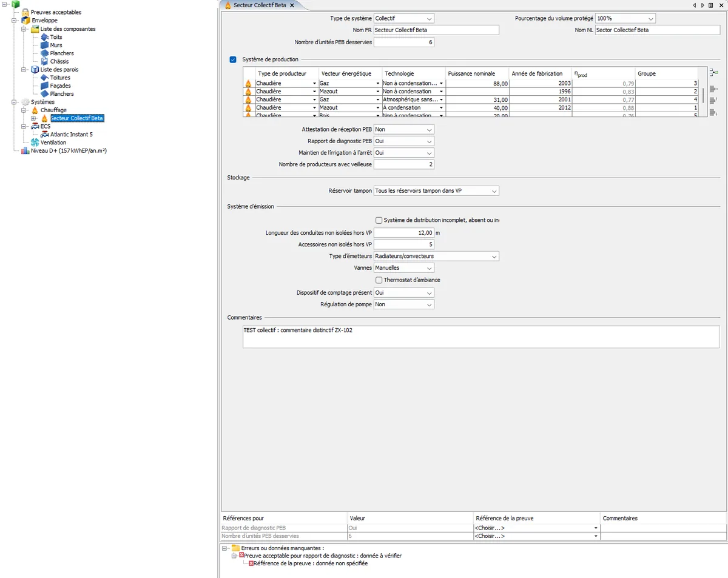
Task: Click the Systèmes gear icon
Action: tap(25, 102)
